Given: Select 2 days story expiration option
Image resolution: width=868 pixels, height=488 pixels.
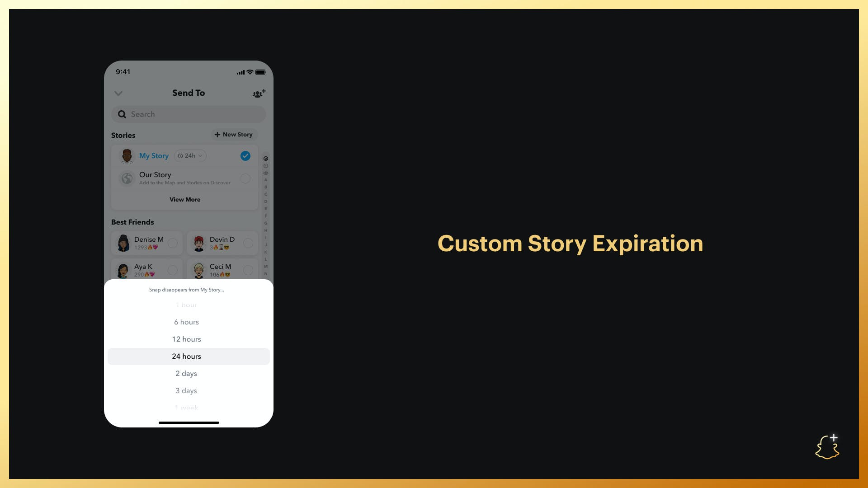Looking at the screenshot, I should coord(186,373).
